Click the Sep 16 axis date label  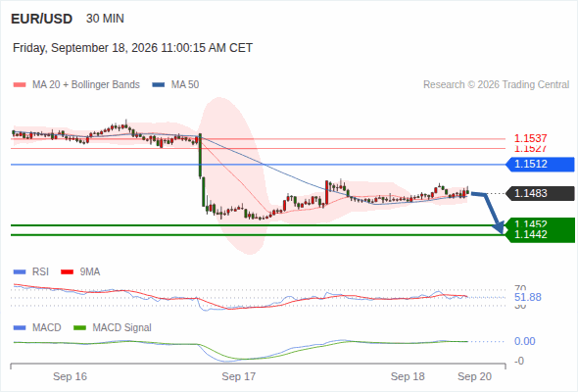(x=70, y=376)
